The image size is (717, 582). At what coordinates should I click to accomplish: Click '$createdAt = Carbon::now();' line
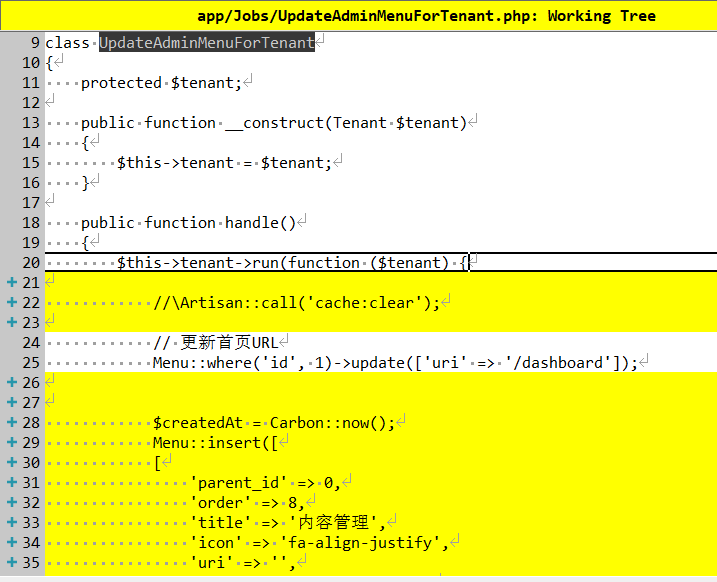tap(273, 422)
